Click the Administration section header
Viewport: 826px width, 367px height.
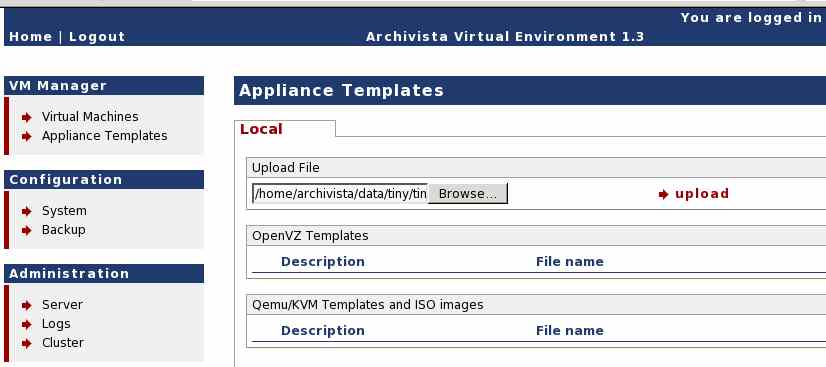point(104,273)
